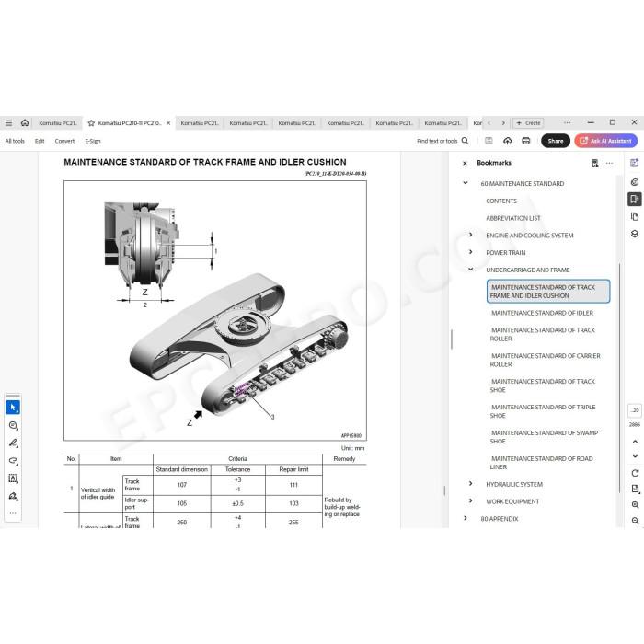644x644 pixels.
Task: Select the highlighter pen tool
Action: click(x=13, y=443)
